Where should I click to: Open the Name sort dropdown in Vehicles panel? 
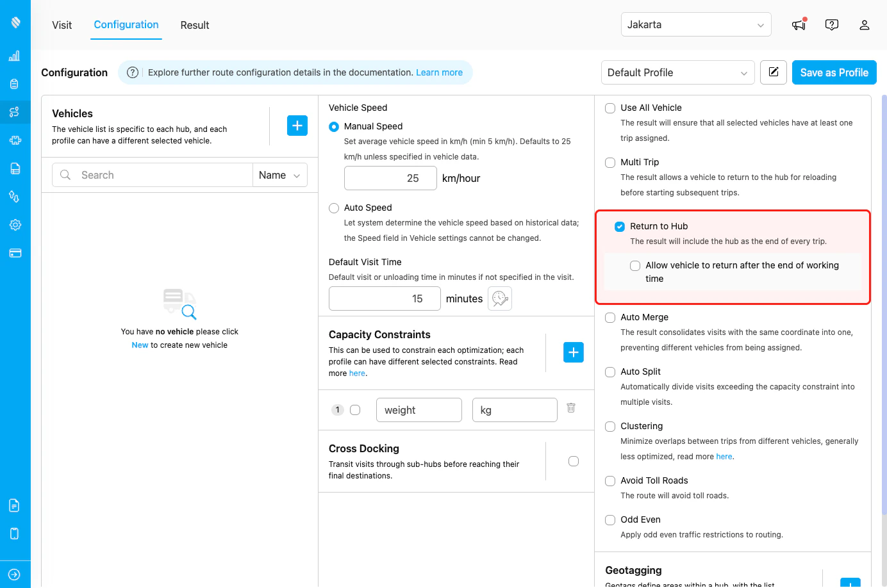[279, 174]
